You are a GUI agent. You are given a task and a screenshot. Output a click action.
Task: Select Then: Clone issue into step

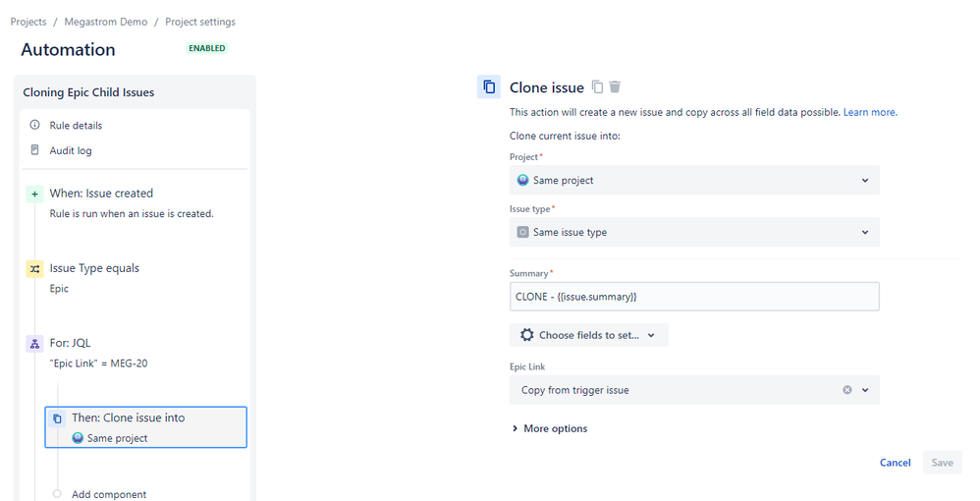[145, 427]
